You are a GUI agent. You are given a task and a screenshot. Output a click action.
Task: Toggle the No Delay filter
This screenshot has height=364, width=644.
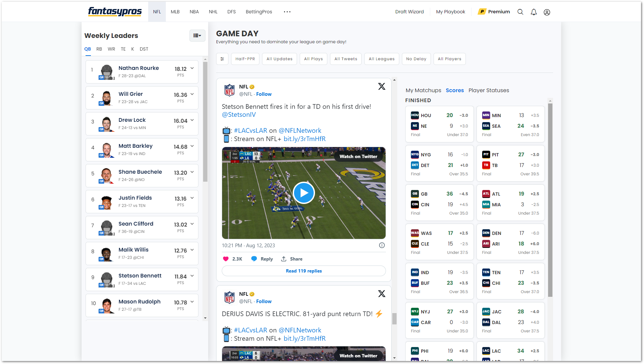(416, 59)
